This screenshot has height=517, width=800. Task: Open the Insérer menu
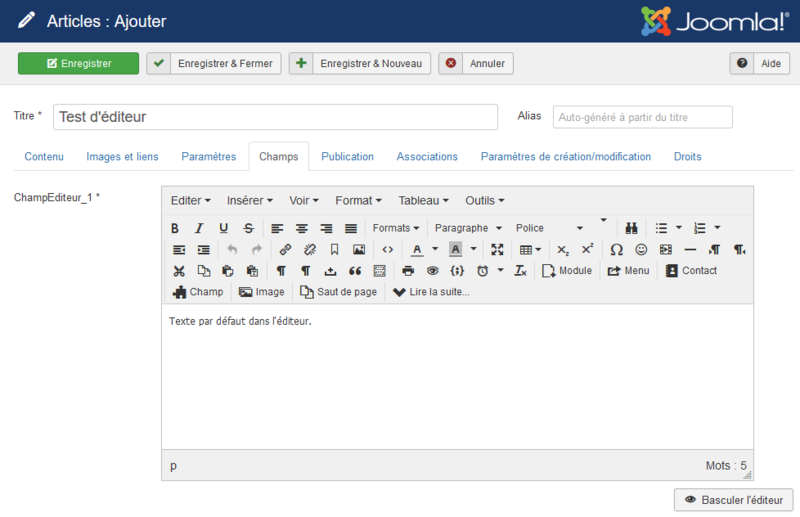coord(250,200)
